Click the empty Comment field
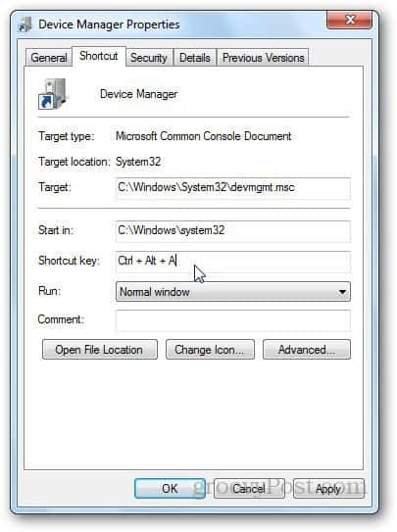This screenshot has height=532, width=397. [233, 320]
